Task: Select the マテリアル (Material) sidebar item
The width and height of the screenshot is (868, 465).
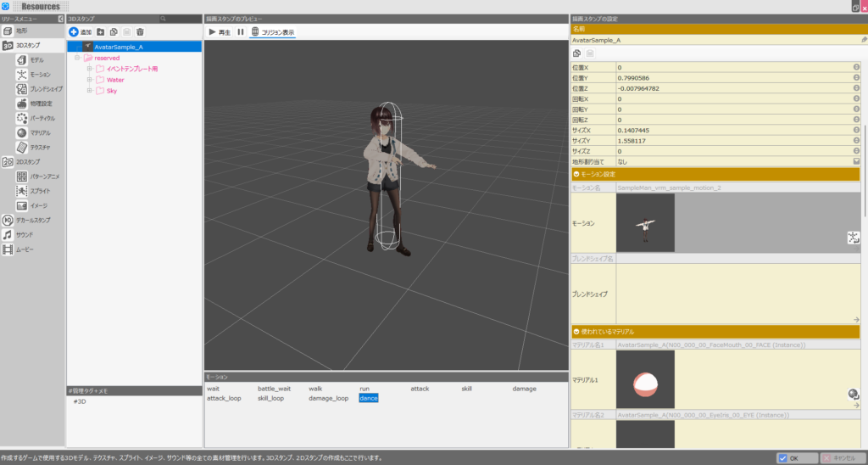Action: (39, 132)
